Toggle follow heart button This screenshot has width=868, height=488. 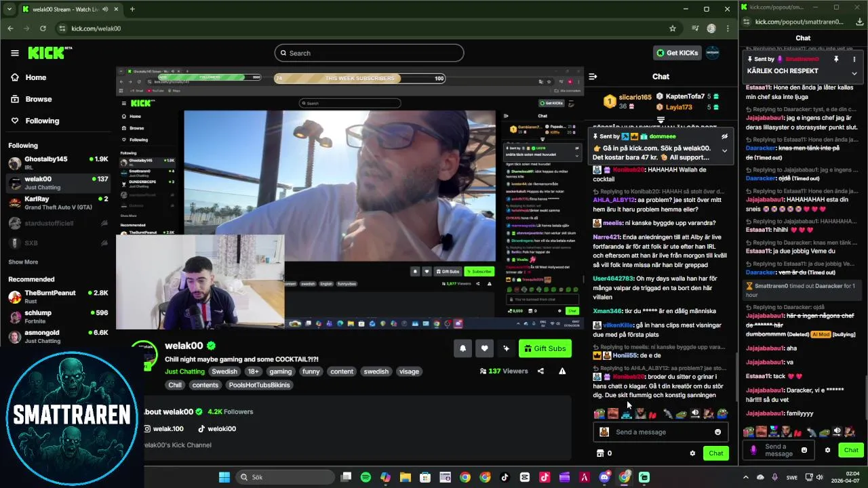[x=484, y=348]
